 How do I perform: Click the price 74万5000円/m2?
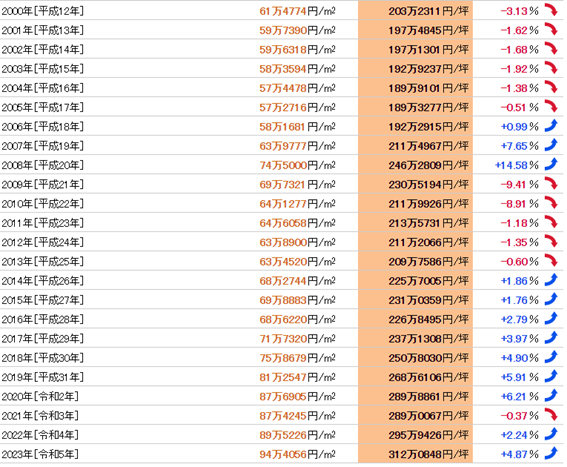click(x=297, y=165)
